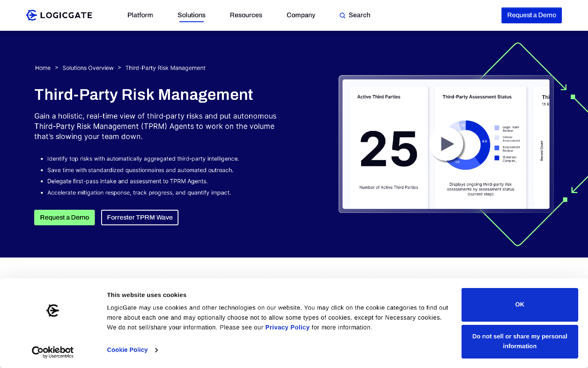Click Do not sell or share my personal information
Screen dimensions: 588x368
coord(520,342)
